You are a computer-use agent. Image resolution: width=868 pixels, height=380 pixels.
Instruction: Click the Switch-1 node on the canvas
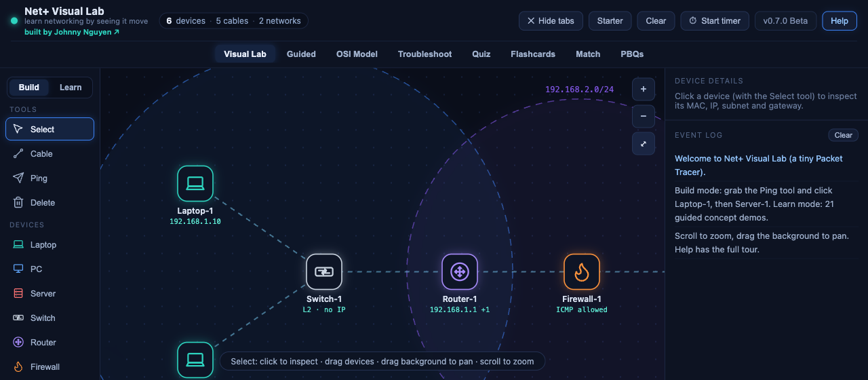[324, 272]
